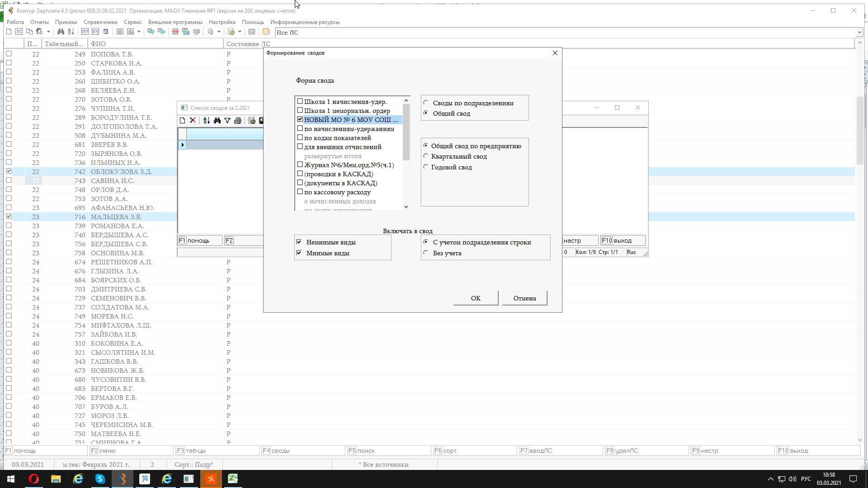Click the new document icon in main toolbar
The image size is (868, 488).
pyautogui.click(x=9, y=32)
